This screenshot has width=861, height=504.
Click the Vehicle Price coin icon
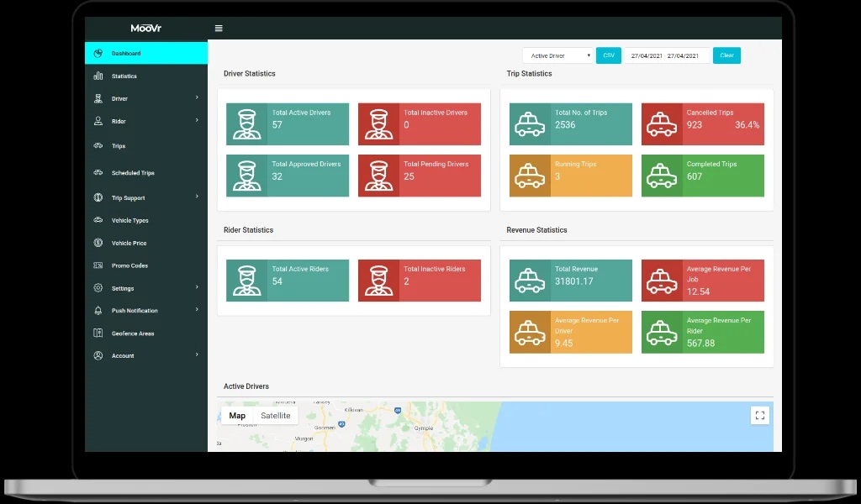[x=98, y=243]
